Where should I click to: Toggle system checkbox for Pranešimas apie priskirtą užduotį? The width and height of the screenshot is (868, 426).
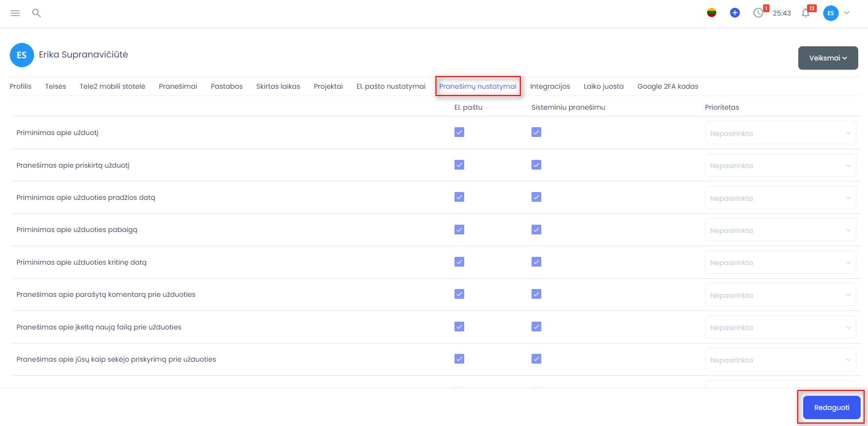(536, 165)
